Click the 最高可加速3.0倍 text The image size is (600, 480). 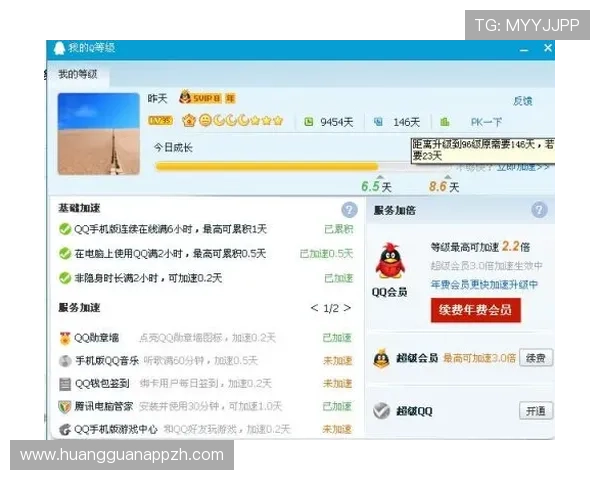479,358
